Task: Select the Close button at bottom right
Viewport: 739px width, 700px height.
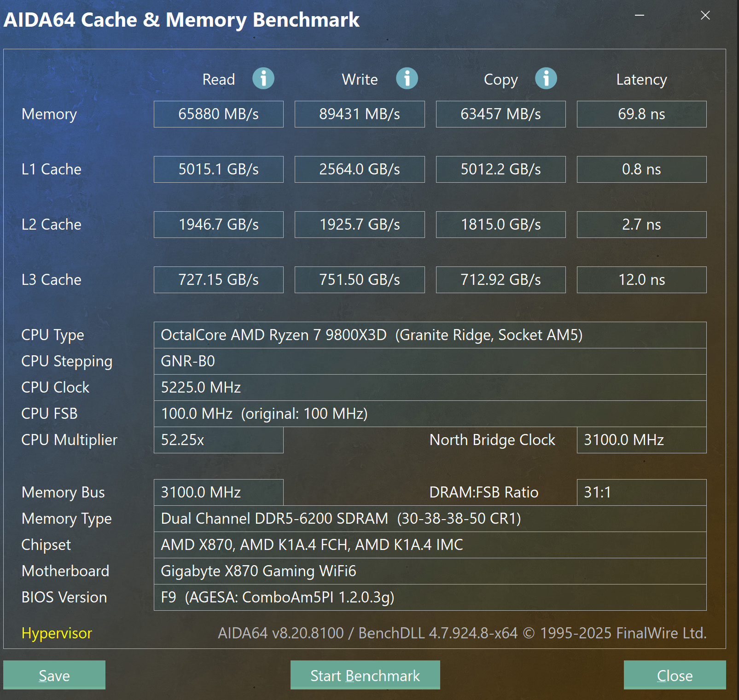Action: [x=674, y=675]
